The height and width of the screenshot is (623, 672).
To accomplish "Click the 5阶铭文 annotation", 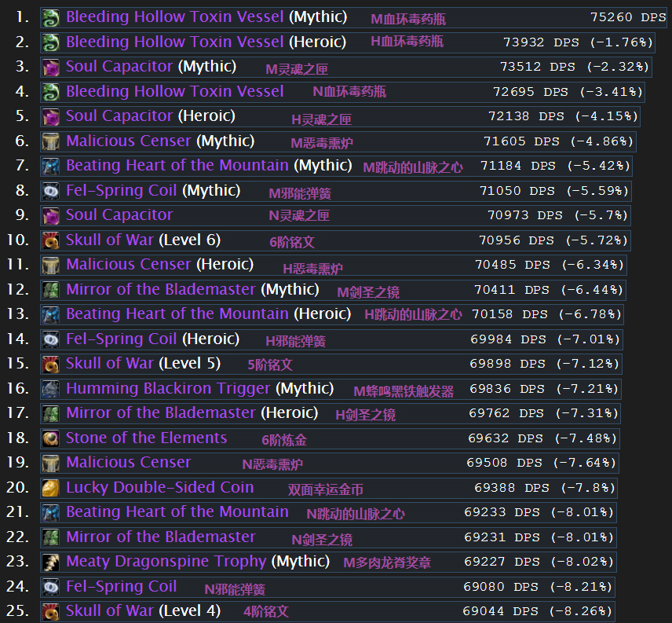I will coord(270,365).
